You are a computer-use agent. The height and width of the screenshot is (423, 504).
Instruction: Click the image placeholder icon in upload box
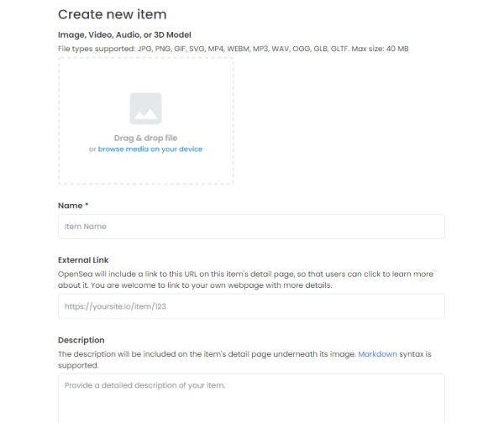145,108
